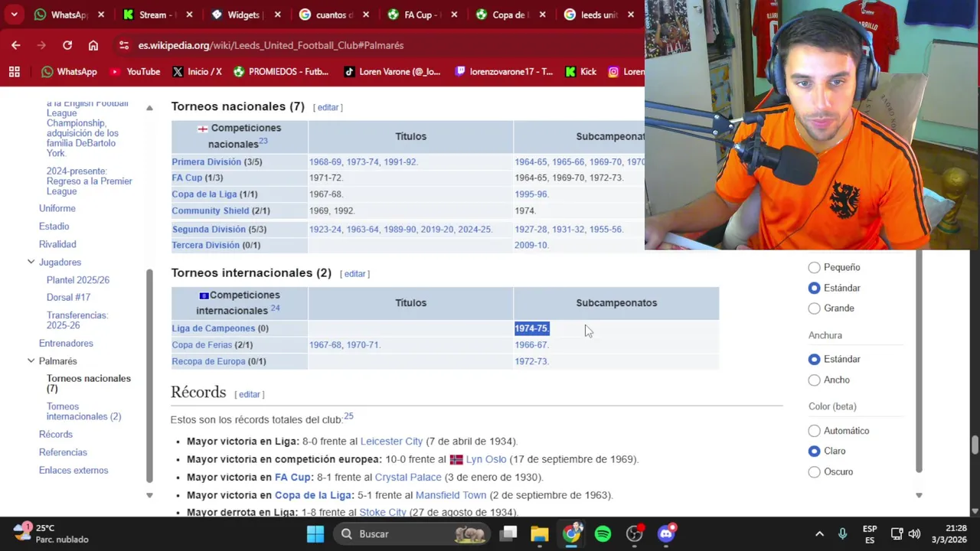Reload the Wikipedia page

coord(67,45)
